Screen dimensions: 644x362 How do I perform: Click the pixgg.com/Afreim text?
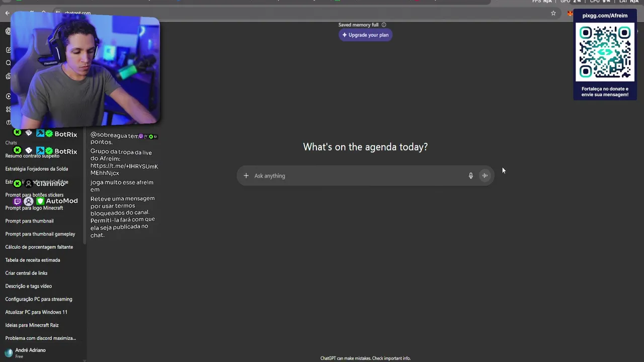click(605, 16)
